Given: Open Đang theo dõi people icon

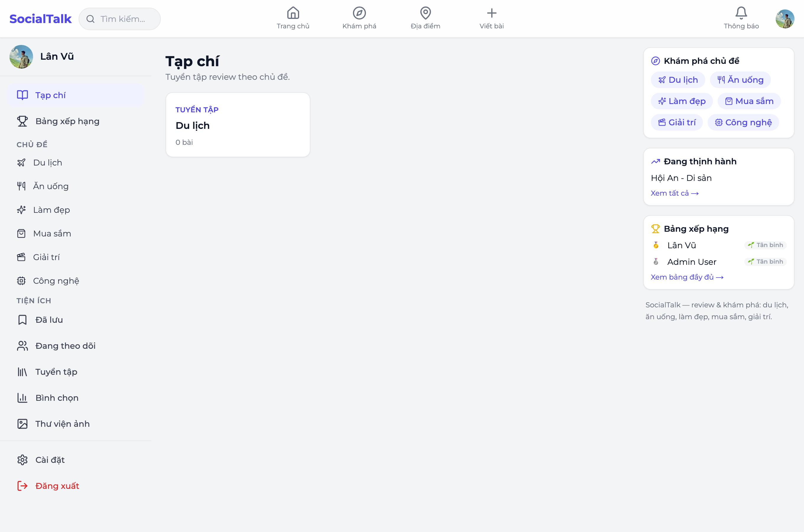Looking at the screenshot, I should [x=22, y=346].
